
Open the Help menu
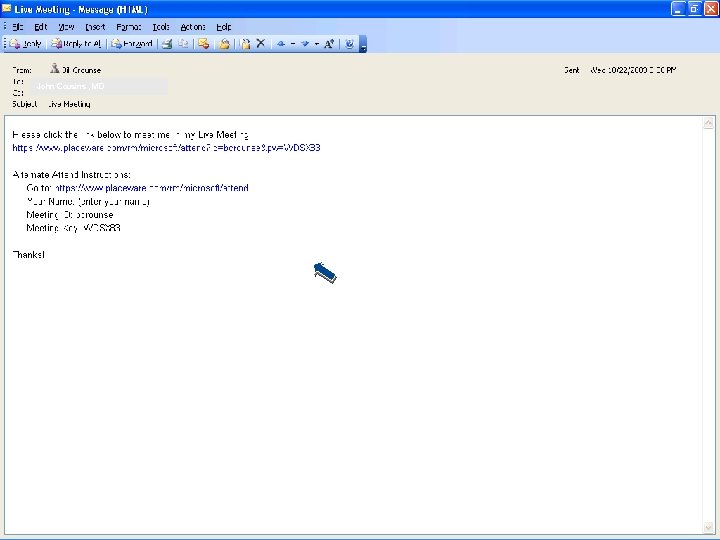224,27
